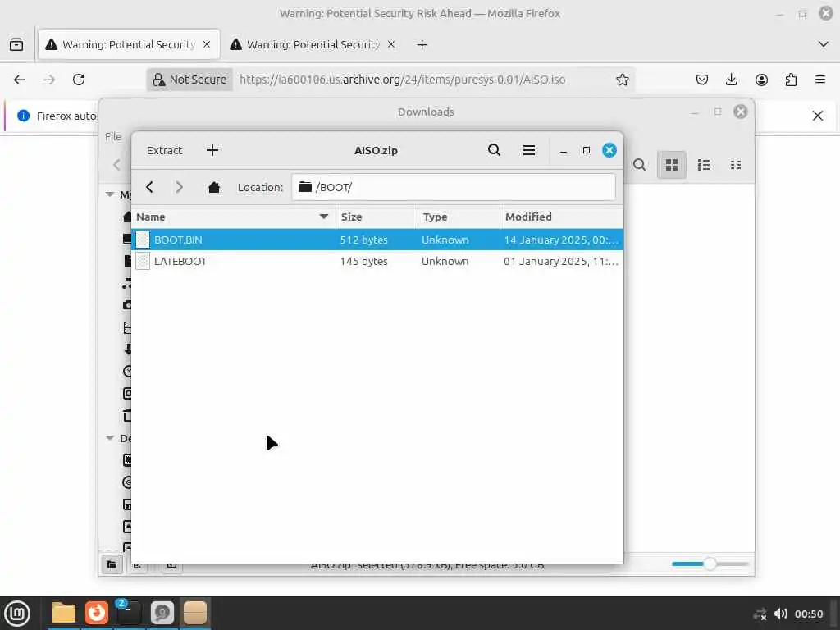Switch Downloads window to compact view
This screenshot has height=630, width=840.
[x=736, y=164]
